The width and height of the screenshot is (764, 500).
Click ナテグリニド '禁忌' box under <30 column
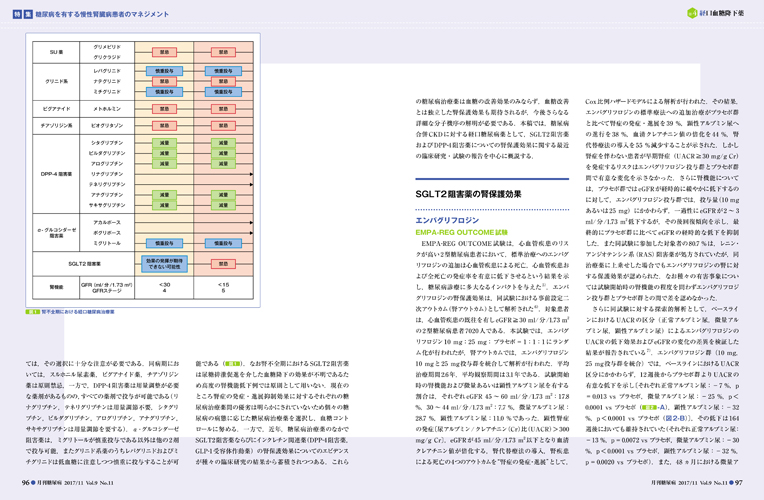(164, 81)
